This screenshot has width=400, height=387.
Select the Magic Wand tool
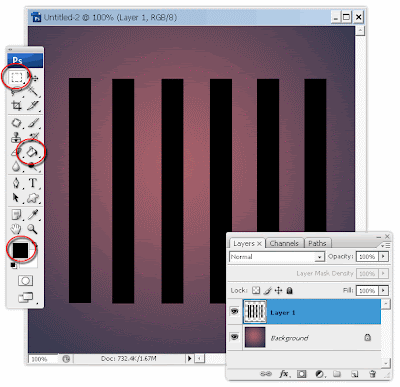point(33,91)
